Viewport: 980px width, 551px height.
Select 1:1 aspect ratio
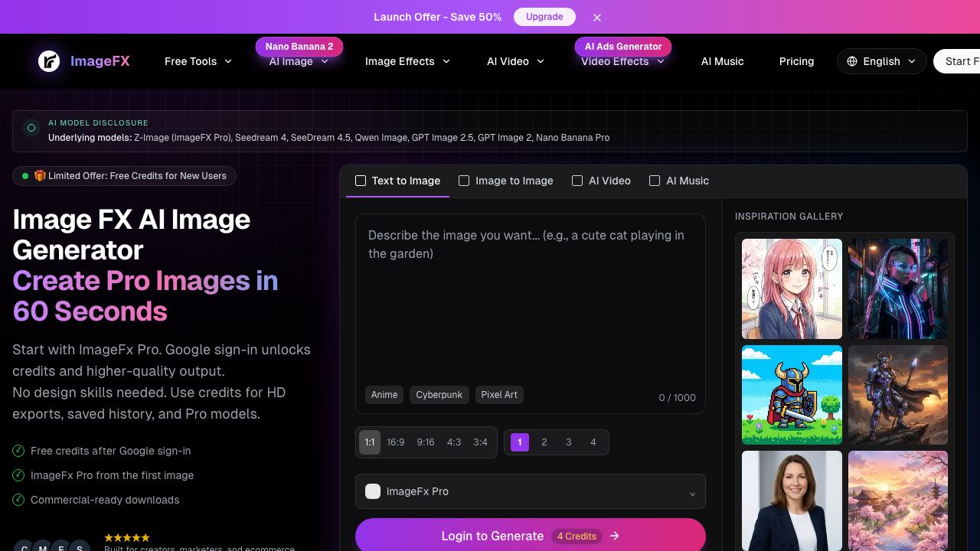click(x=370, y=442)
